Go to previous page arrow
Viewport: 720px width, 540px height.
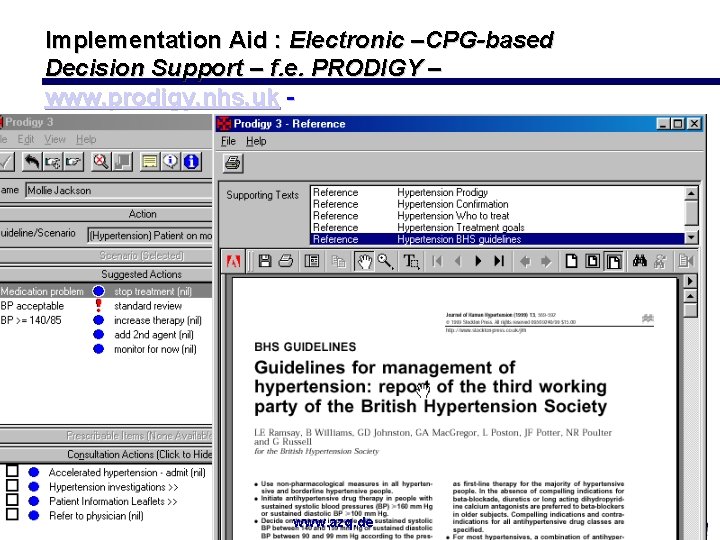[457, 261]
